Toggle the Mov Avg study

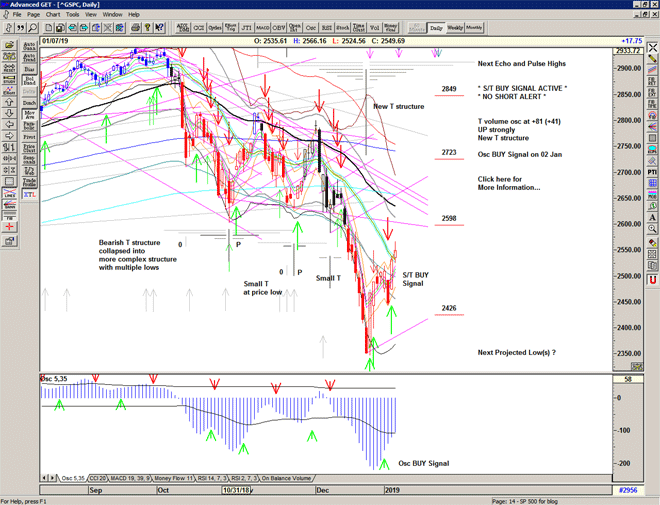[x=29, y=115]
